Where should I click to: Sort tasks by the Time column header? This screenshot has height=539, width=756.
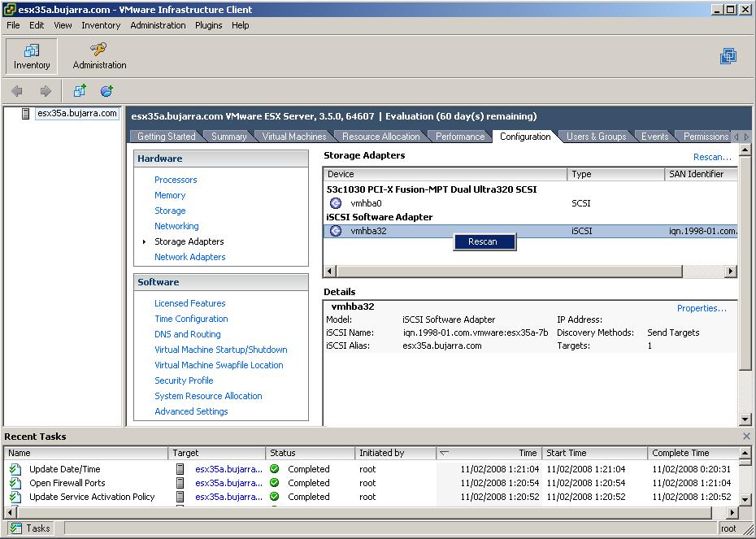point(489,453)
